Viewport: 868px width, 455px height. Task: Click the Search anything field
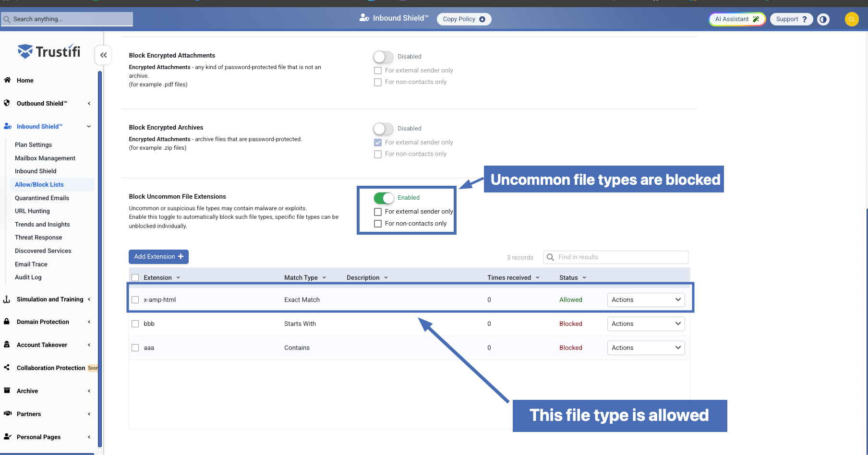point(67,19)
